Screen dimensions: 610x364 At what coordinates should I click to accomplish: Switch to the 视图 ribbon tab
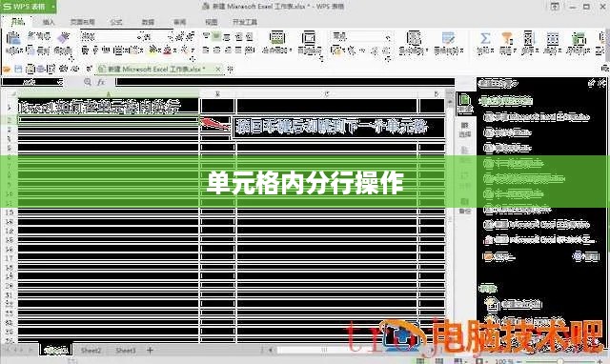pyautogui.click(x=212, y=22)
